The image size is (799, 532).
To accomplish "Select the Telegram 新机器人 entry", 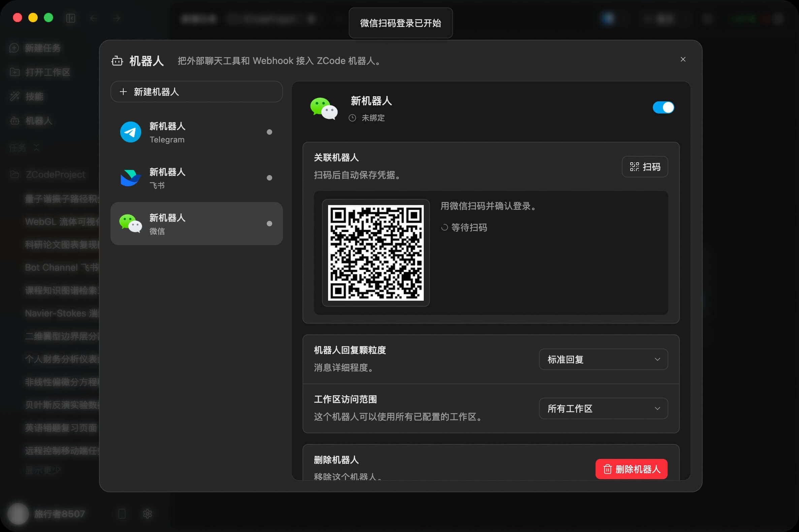I will pyautogui.click(x=196, y=132).
